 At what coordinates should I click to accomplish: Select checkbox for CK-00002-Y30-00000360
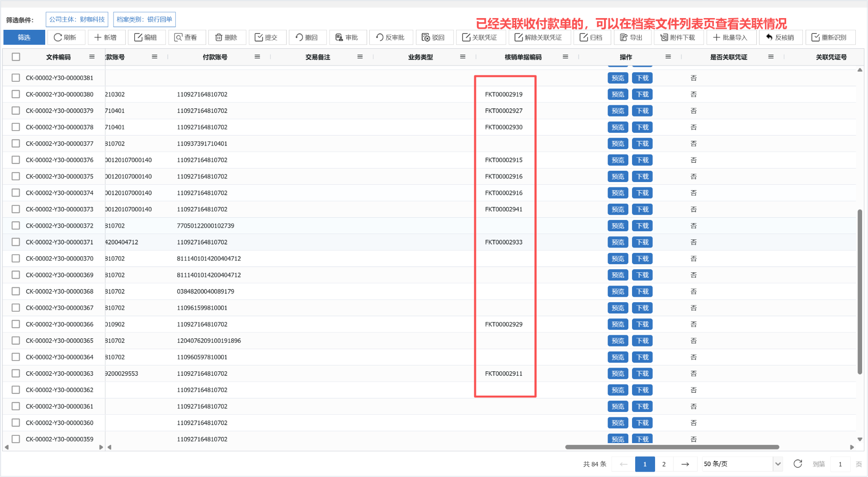pyautogui.click(x=16, y=423)
